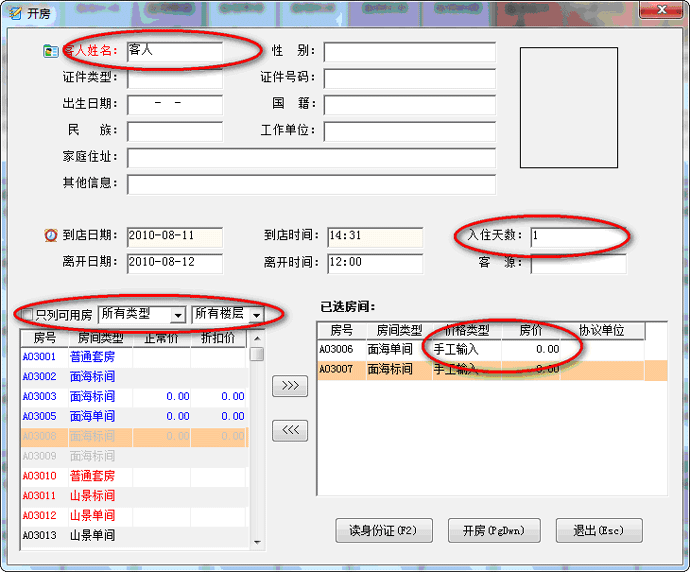
Task: Toggle the 只列可用房 checkbox
Action: (x=27, y=315)
